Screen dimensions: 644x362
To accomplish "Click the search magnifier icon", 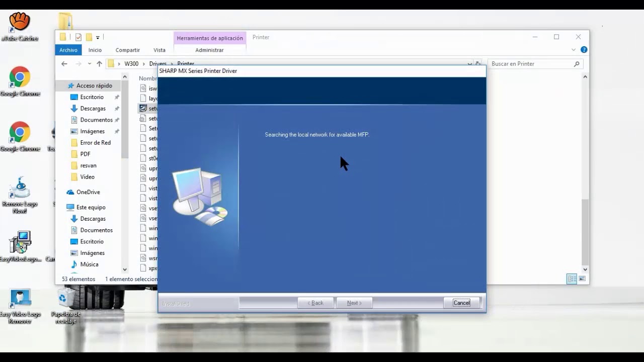I will click(x=577, y=64).
